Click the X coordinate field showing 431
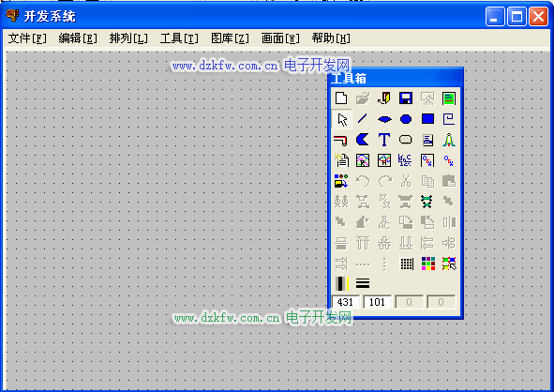Viewport: 554px width, 392px height. coord(346,302)
